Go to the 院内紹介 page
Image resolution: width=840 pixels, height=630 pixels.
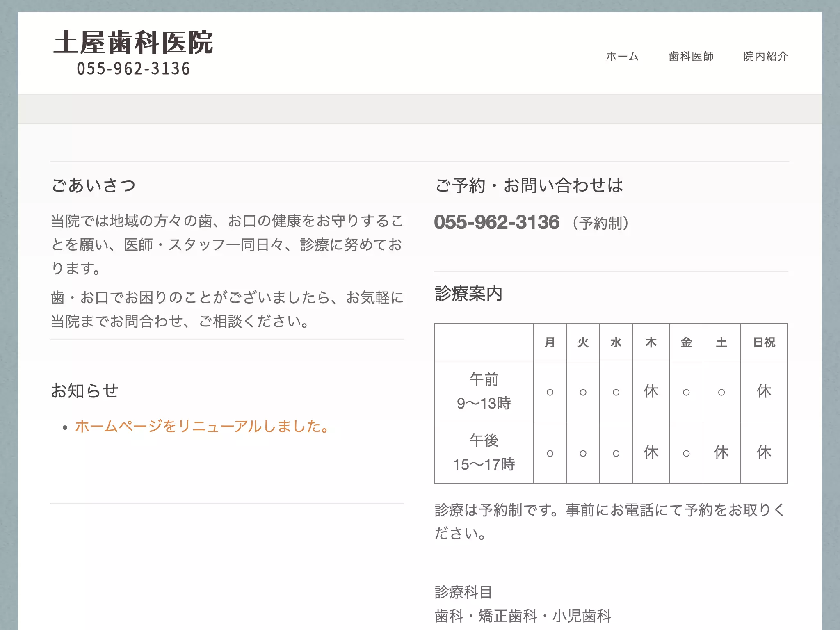(x=766, y=56)
